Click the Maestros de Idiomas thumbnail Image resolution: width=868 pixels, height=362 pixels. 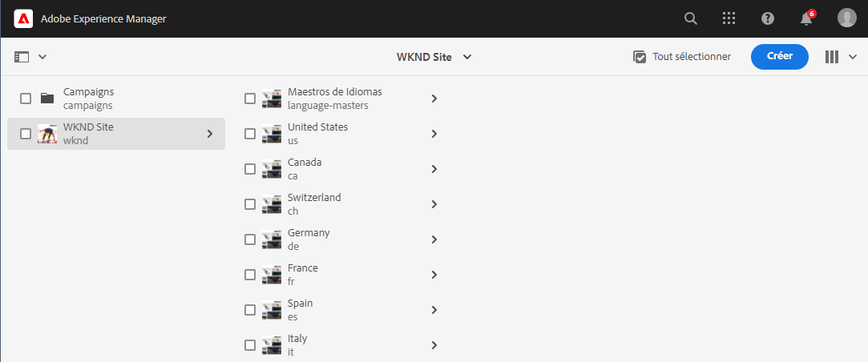coord(272,99)
